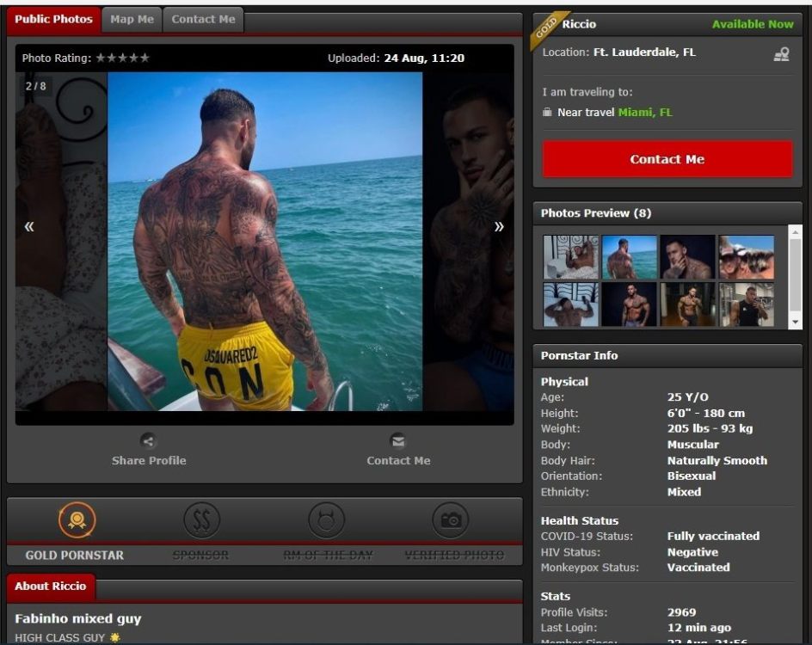Open the last thumbnail in the second preview row
812x645 pixels.
[x=746, y=304]
